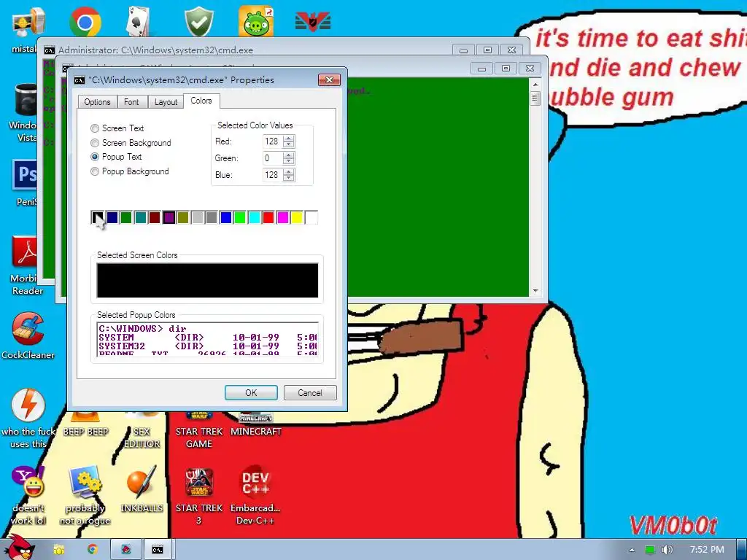Click the cmd.exe taskbar button
This screenshot has height=560, width=747.
[158, 550]
